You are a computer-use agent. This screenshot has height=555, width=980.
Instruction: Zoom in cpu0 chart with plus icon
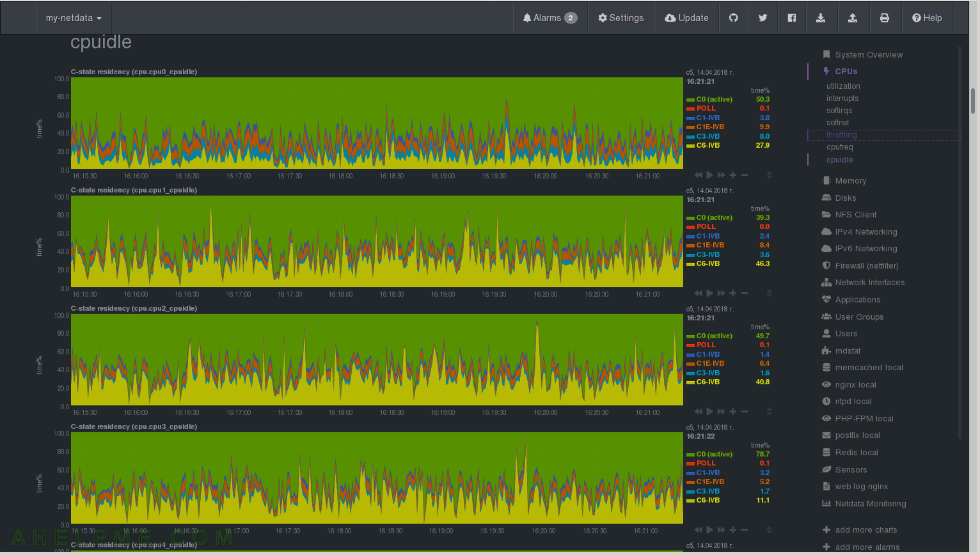(x=733, y=175)
